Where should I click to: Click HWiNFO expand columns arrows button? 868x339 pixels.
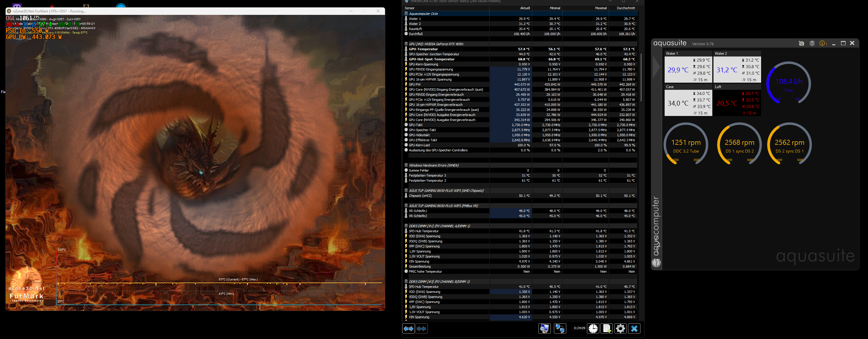[408, 328]
